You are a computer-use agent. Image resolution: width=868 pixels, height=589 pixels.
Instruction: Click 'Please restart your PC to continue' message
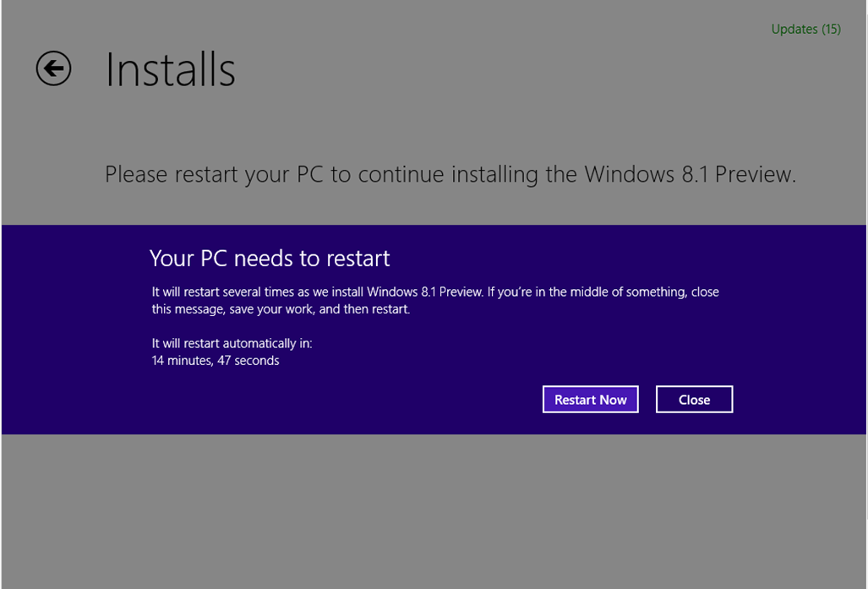click(450, 174)
